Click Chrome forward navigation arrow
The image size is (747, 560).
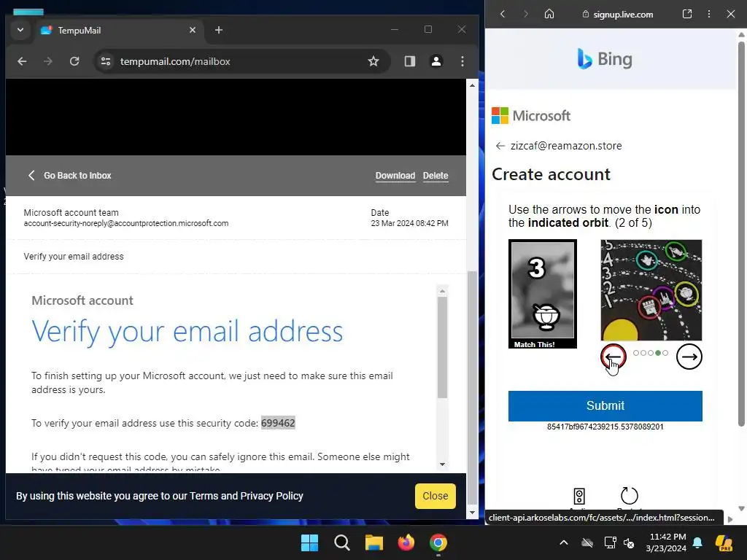click(48, 61)
